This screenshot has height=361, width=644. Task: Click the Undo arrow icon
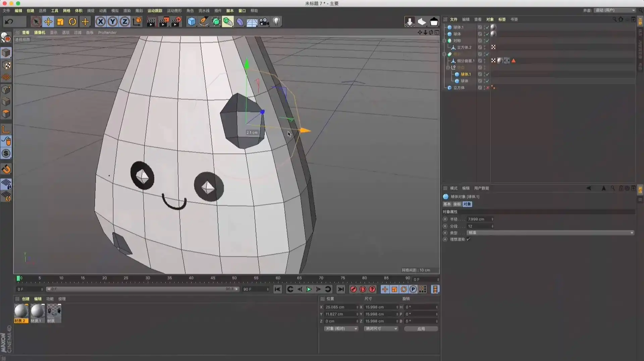[x=9, y=22]
